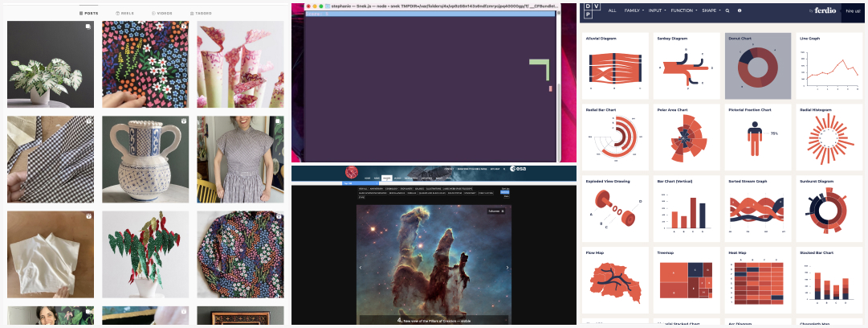
Task: Open the Donut Chart card
Action: click(x=758, y=65)
